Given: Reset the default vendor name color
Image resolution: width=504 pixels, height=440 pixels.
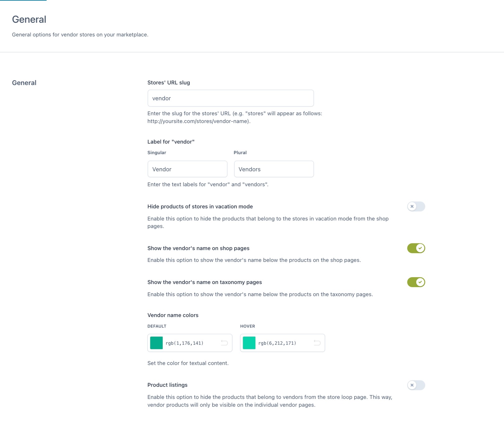Looking at the screenshot, I should point(224,343).
